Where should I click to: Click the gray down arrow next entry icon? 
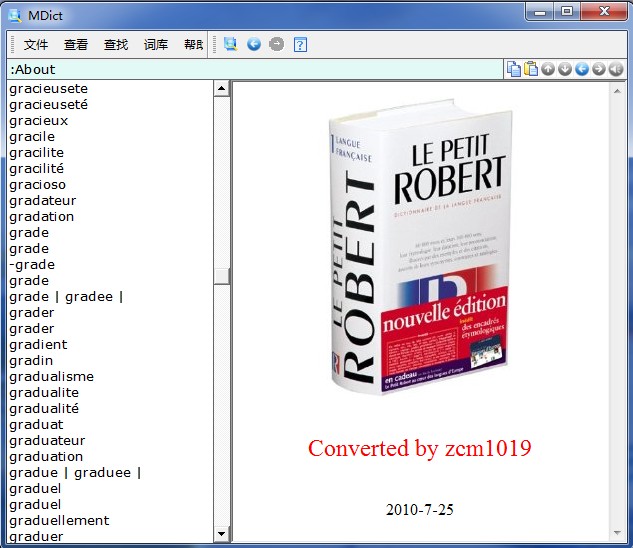[565, 69]
